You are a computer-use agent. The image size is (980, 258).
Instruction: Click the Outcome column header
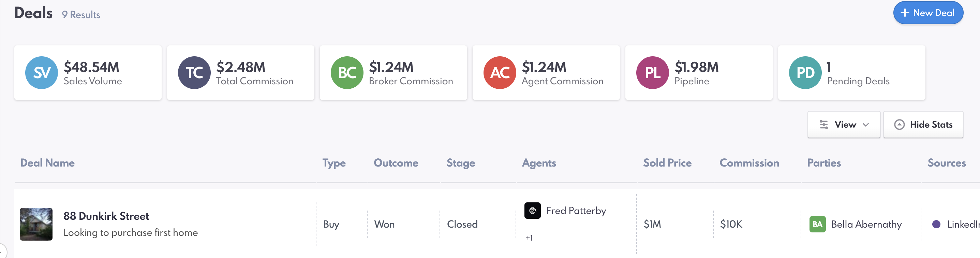[x=396, y=163]
